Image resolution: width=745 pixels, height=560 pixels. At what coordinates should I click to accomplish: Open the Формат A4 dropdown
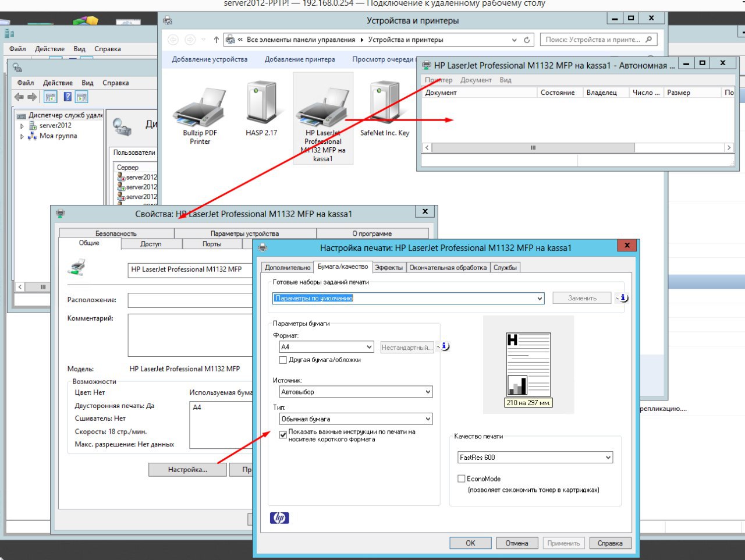369,347
